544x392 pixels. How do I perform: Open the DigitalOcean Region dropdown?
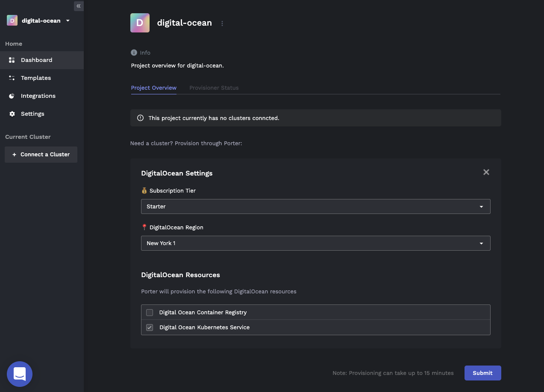tap(316, 243)
